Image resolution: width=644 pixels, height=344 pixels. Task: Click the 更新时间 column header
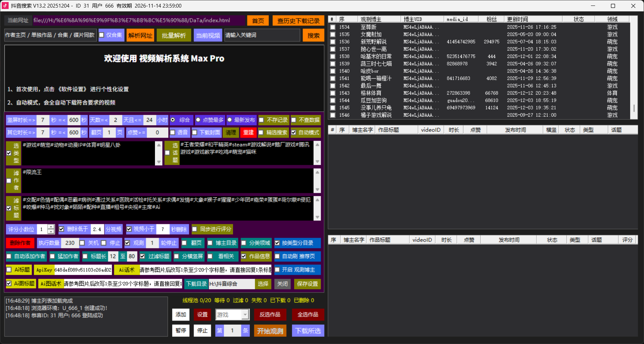(x=517, y=19)
